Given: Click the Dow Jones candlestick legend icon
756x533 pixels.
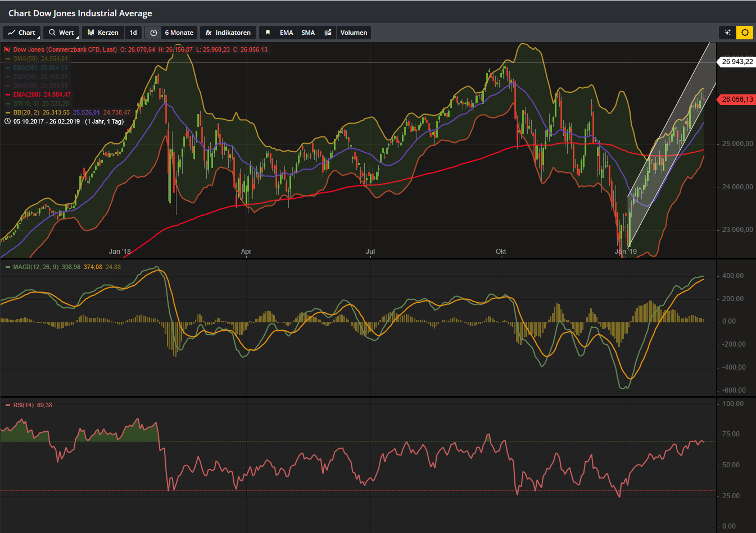Looking at the screenshot, I should [7, 49].
